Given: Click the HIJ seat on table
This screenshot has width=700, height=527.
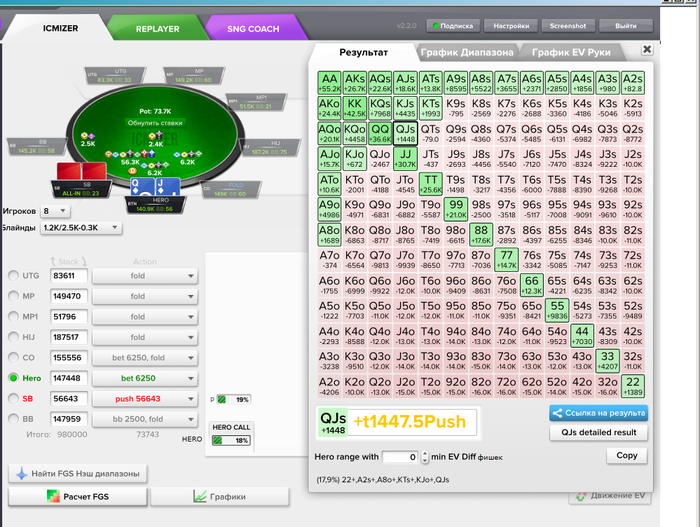Looking at the screenshot, I should pos(270,148).
